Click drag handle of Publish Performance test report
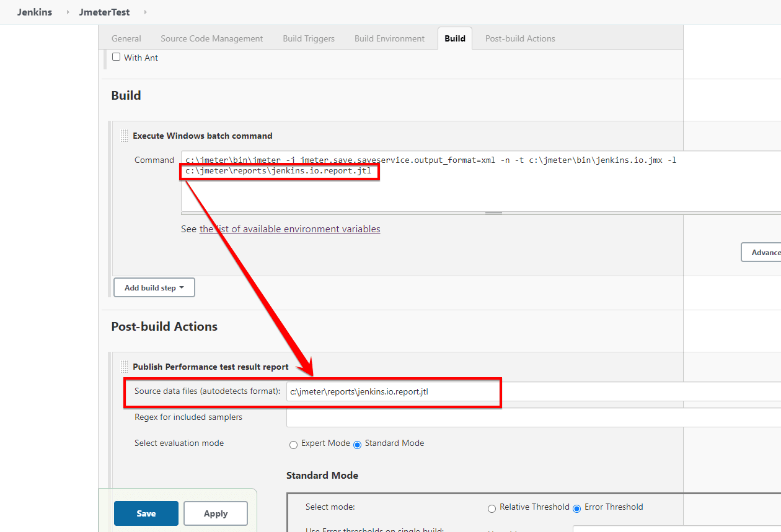This screenshot has width=781, height=532. point(124,367)
